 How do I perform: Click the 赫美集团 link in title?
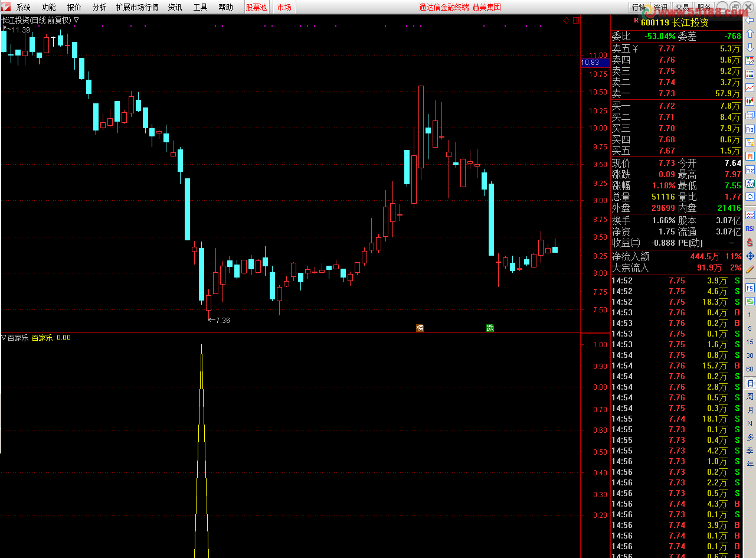[x=486, y=7]
